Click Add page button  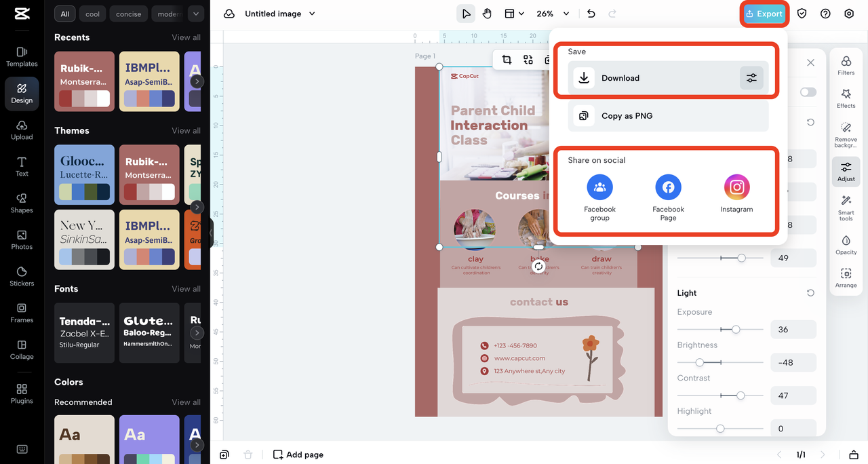click(298, 455)
